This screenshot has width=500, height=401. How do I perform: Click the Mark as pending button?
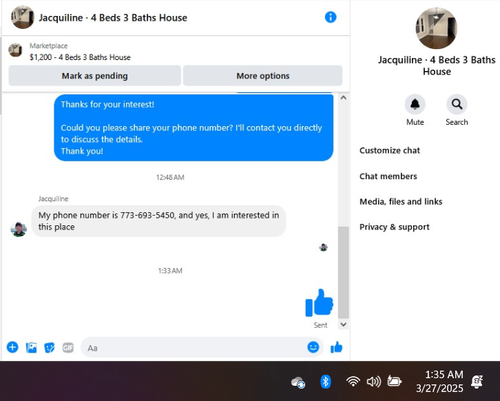pos(95,76)
